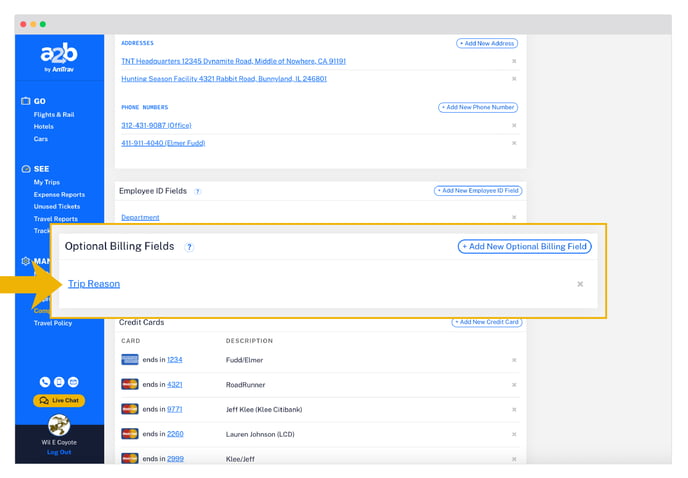This screenshot has height=478, width=688.
Task: Open card ending in 9771
Action: click(x=175, y=409)
